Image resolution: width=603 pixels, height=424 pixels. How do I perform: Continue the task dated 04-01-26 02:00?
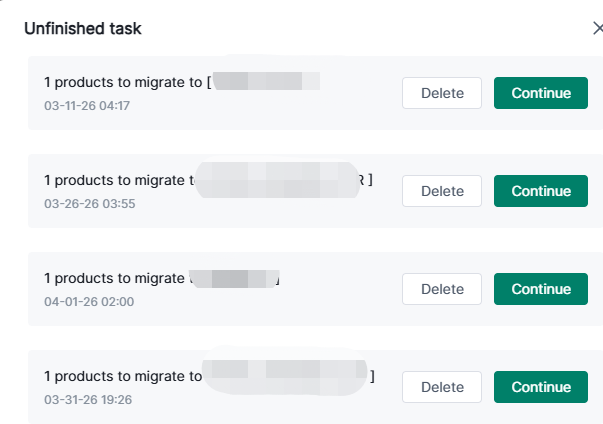541,289
